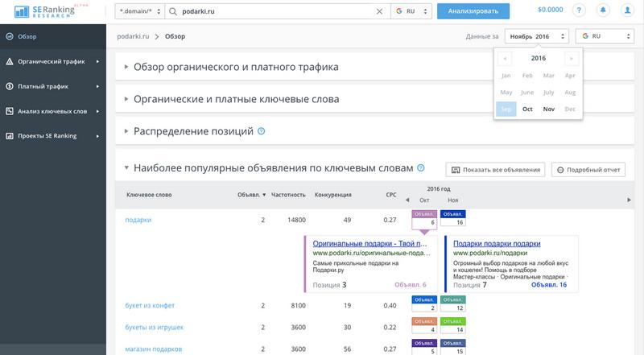644x355 pixels.
Task: Click November ad badge 15 for магазин подарков
Action: tap(453, 347)
